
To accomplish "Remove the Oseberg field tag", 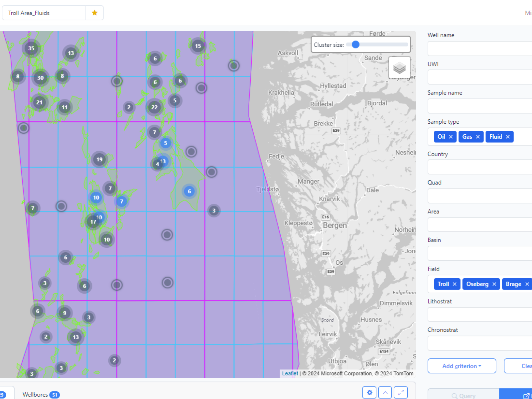I will pyautogui.click(x=494, y=284).
